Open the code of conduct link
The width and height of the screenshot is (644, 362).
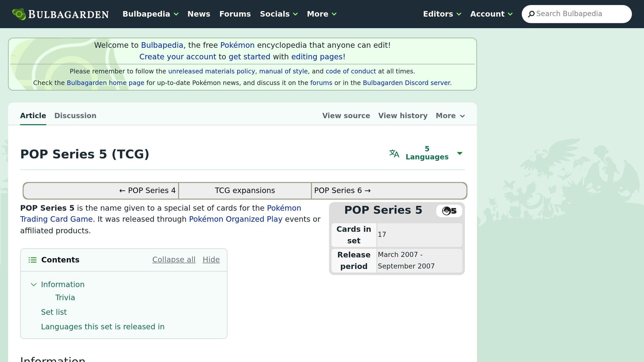[x=351, y=71]
